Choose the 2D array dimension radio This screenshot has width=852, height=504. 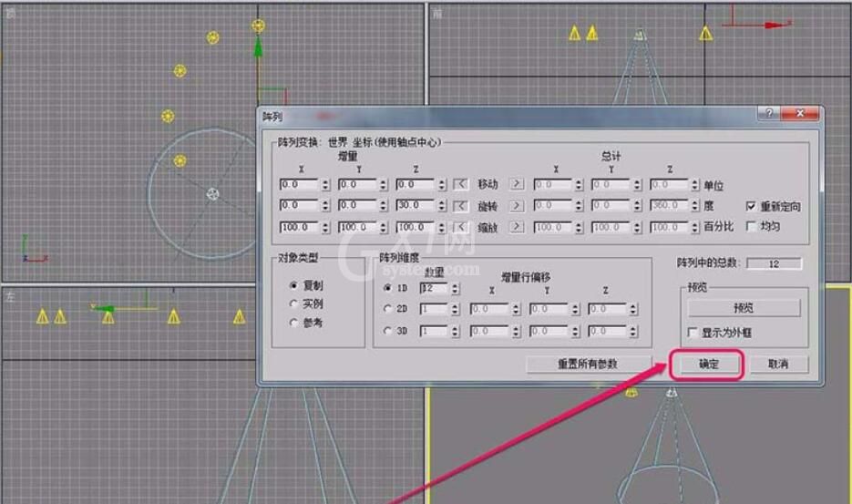click(x=387, y=309)
